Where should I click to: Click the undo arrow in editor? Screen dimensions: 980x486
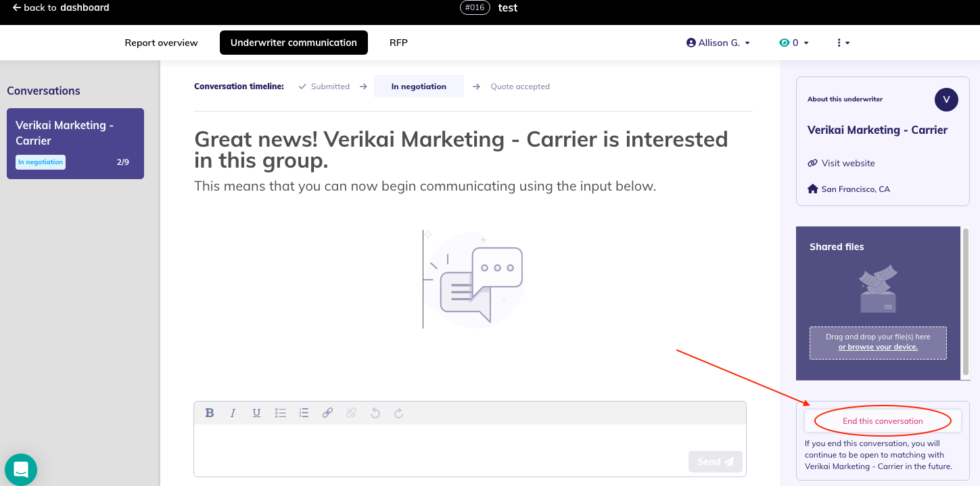point(375,413)
